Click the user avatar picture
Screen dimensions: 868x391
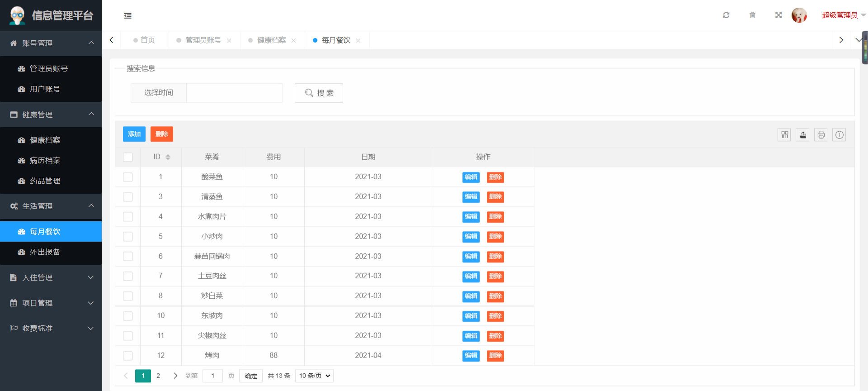[x=799, y=15]
